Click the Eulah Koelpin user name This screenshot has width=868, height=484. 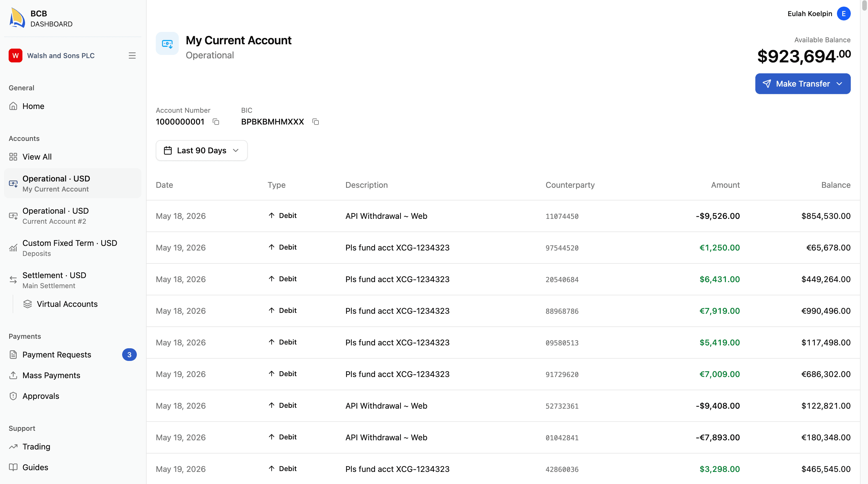810,14
